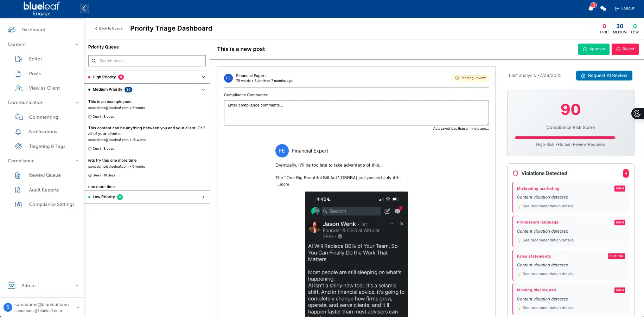Collapse the Medium Priority section
644x317 pixels.
point(203,90)
